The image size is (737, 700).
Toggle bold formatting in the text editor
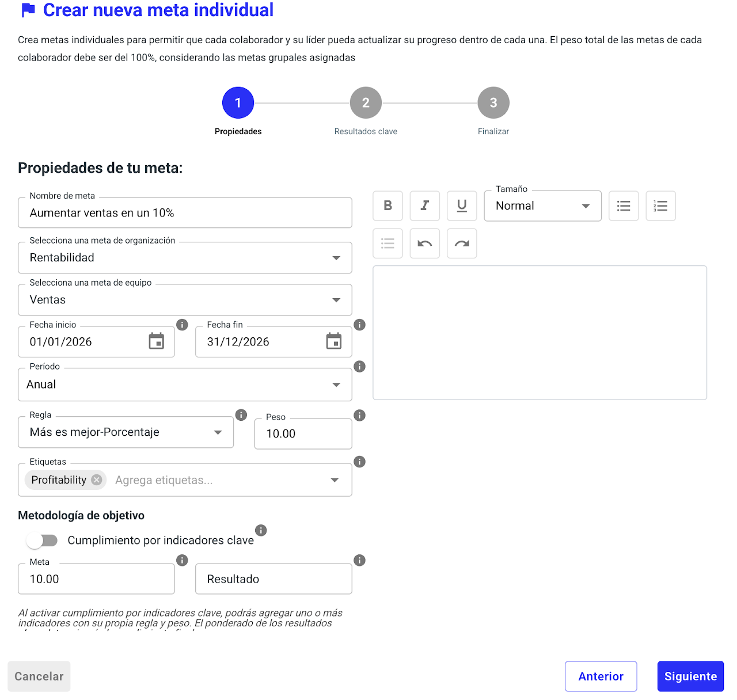coord(388,206)
